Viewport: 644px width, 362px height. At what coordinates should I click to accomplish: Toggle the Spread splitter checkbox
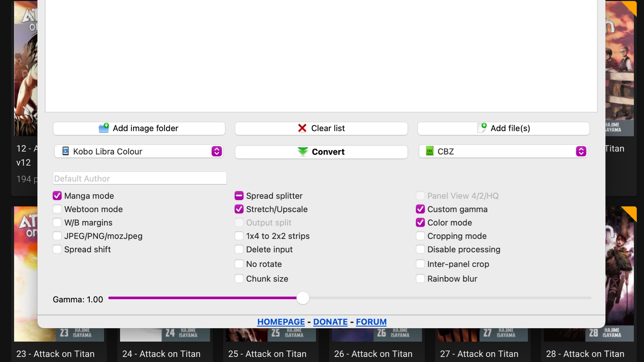239,195
